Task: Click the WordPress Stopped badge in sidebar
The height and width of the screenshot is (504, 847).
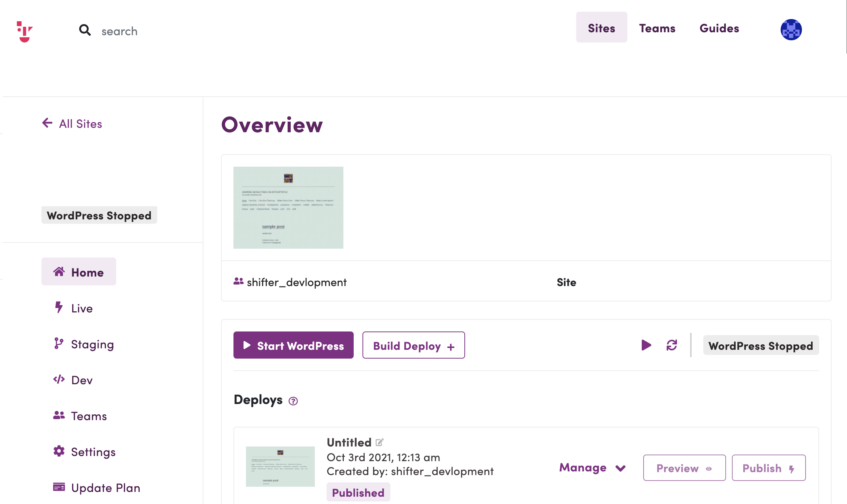Action: coord(99,215)
